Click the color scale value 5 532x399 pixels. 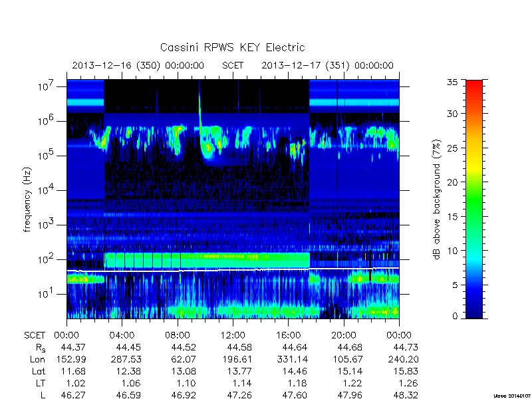pyautogui.click(x=455, y=285)
